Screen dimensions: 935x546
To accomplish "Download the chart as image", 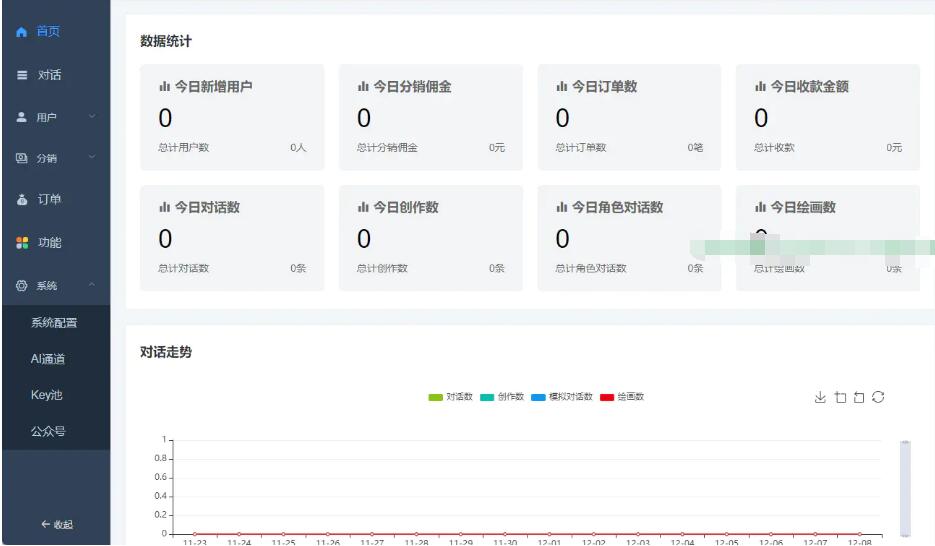I will pyautogui.click(x=820, y=397).
